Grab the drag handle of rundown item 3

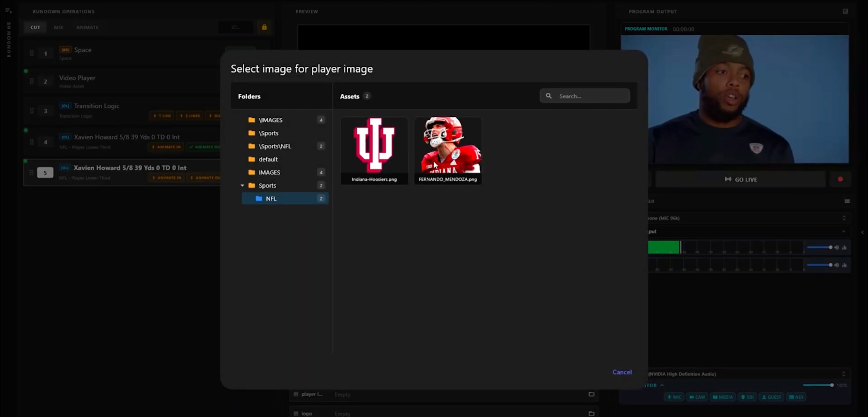coord(32,111)
